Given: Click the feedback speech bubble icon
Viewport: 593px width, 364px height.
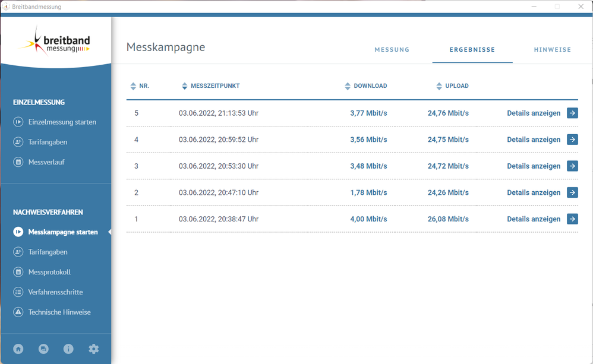Looking at the screenshot, I should click(x=43, y=349).
